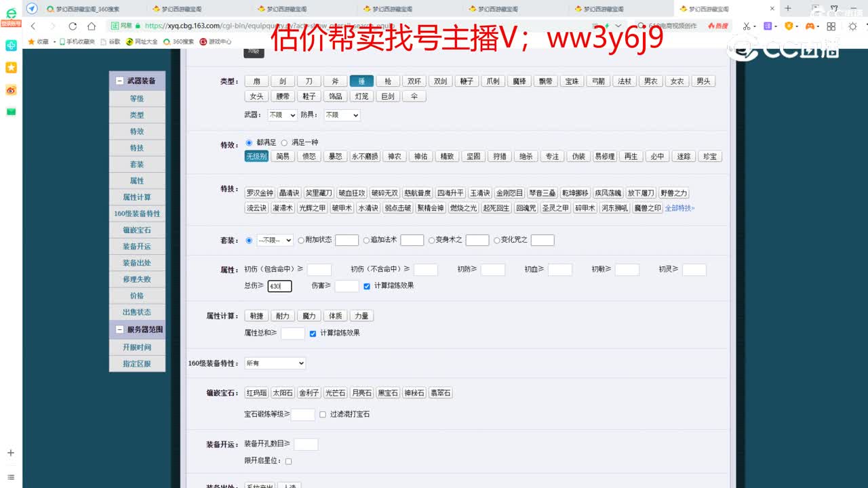Click inside the 总伤 input field
The image size is (868, 488).
point(279,286)
